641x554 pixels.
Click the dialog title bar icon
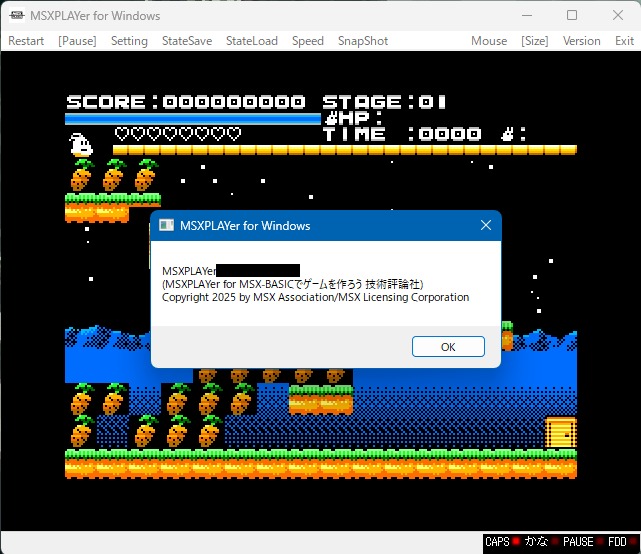pos(166,225)
